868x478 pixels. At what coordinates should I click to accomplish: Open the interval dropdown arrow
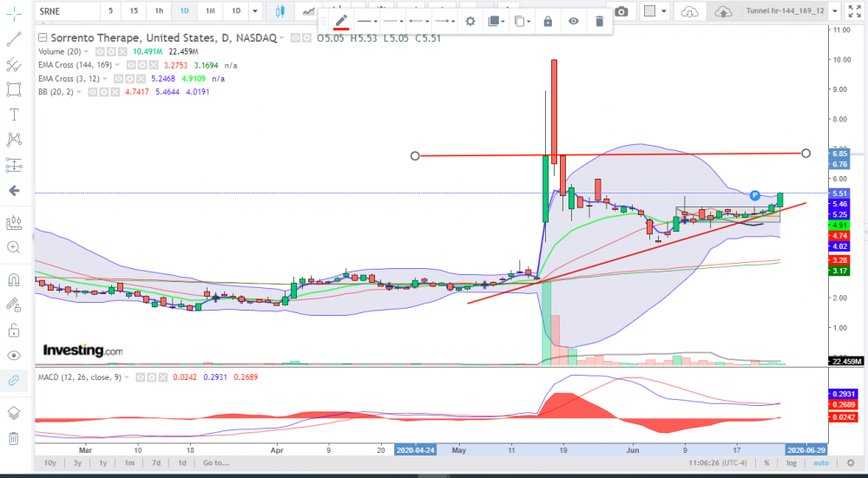pyautogui.click(x=254, y=11)
